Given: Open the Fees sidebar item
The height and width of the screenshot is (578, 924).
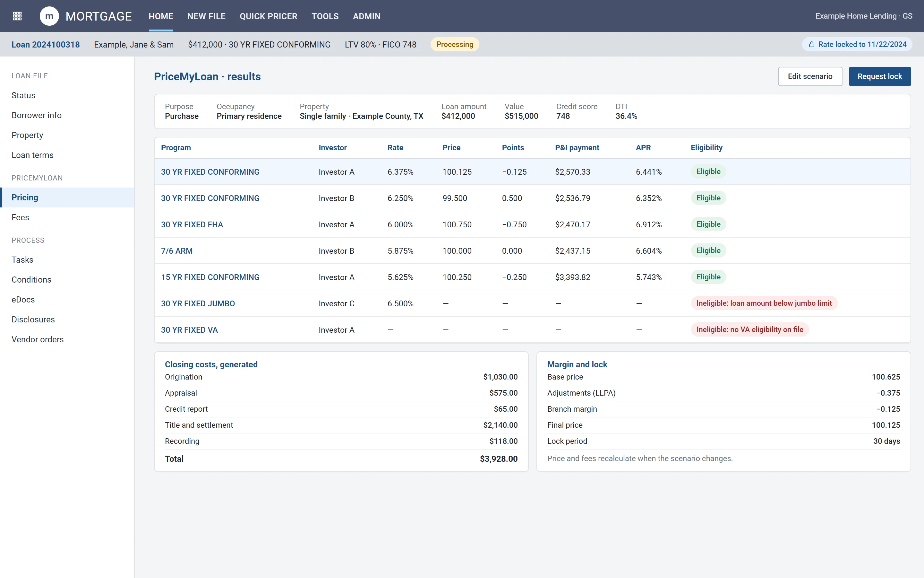Looking at the screenshot, I should (67, 217).
